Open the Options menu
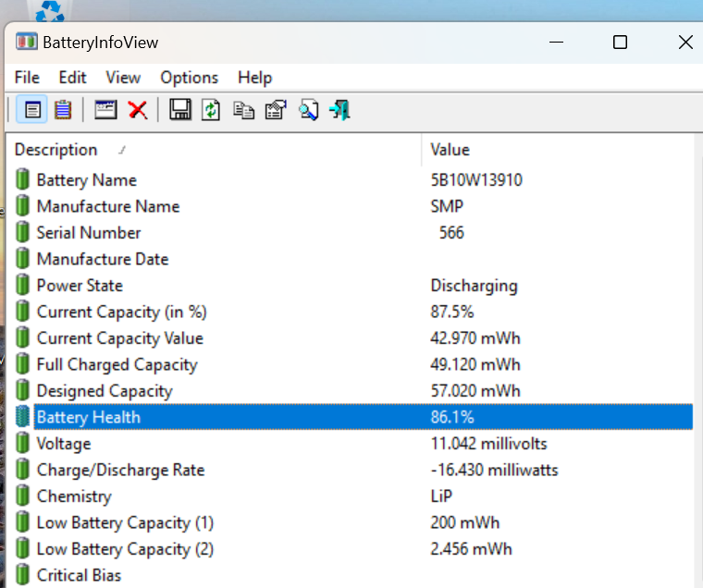 click(x=190, y=78)
